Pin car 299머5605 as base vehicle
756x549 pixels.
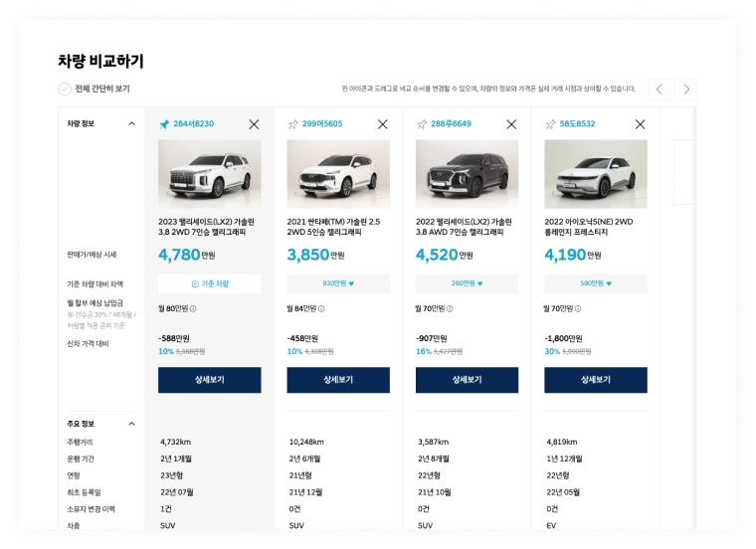pyautogui.click(x=292, y=124)
